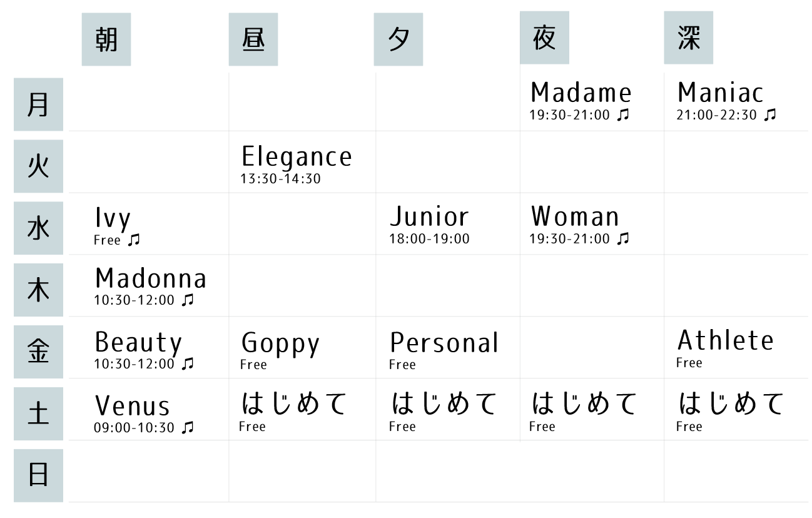Select the 朝 morning column header
812x518 pixels.
point(106,40)
